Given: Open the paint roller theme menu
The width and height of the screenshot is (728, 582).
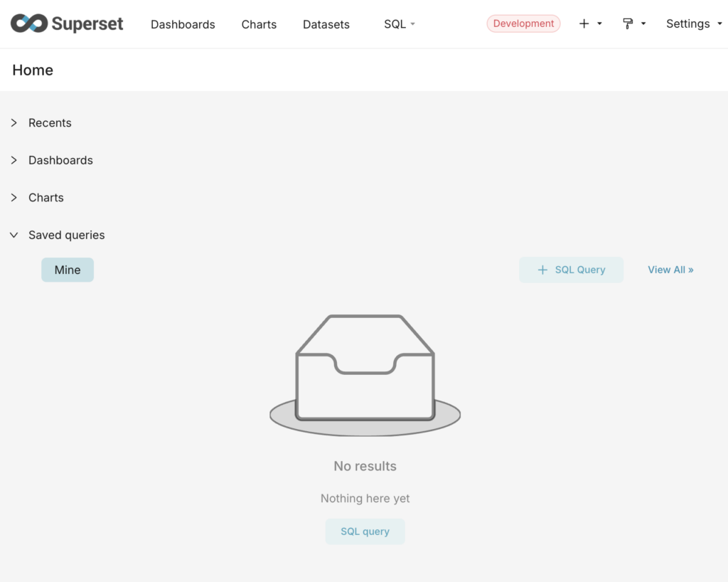Looking at the screenshot, I should tap(633, 23).
